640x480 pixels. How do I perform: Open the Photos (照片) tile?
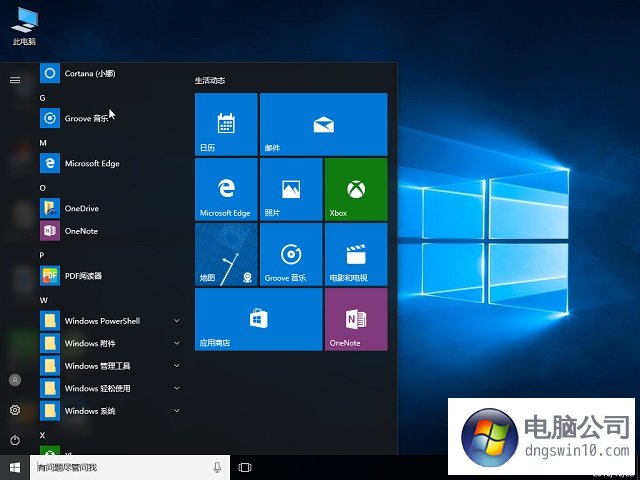click(291, 189)
